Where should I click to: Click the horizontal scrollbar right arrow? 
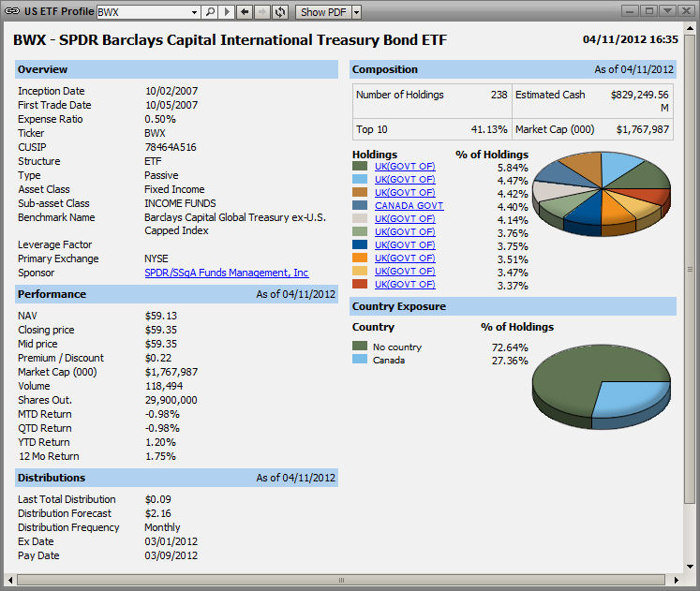[x=677, y=581]
